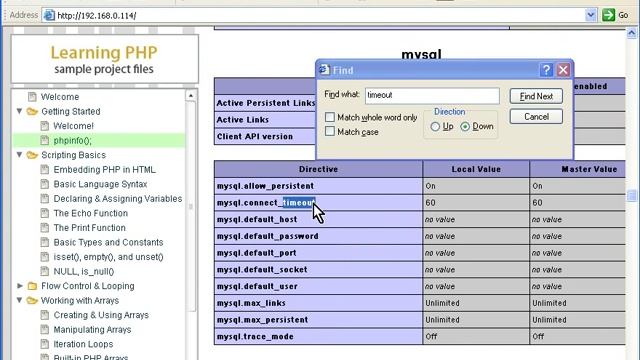Click page icon next to Manipulating Arrays
The image size is (640, 360).
pos(44,330)
